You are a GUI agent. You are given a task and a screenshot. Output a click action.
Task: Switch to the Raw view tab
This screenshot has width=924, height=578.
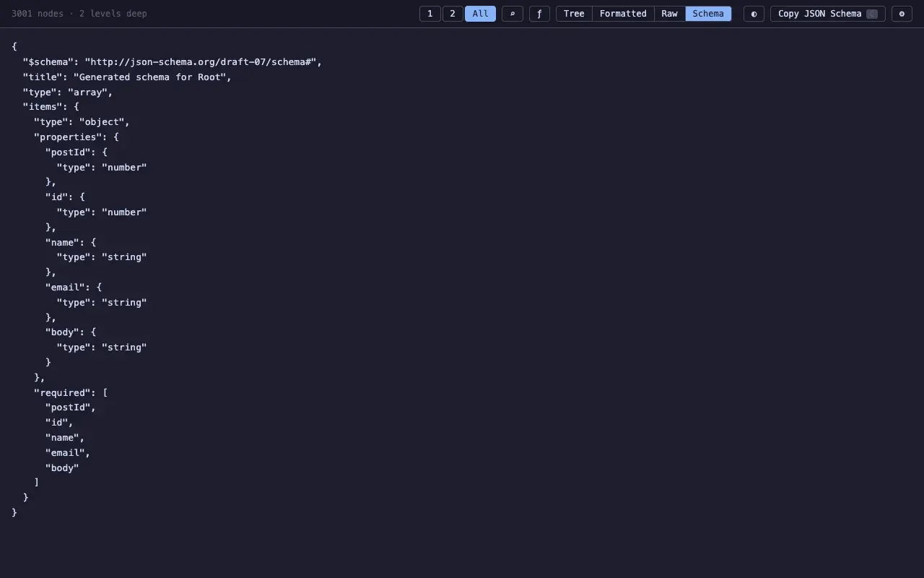click(670, 14)
